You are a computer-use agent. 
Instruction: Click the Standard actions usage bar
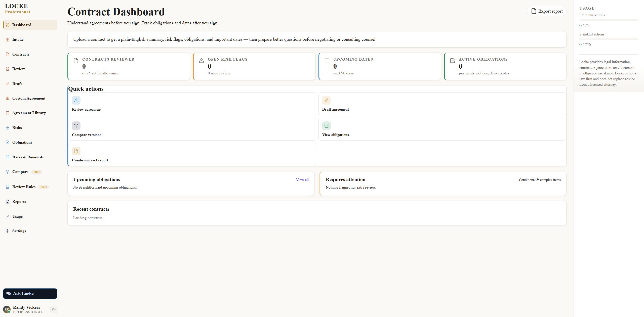(x=609, y=39)
